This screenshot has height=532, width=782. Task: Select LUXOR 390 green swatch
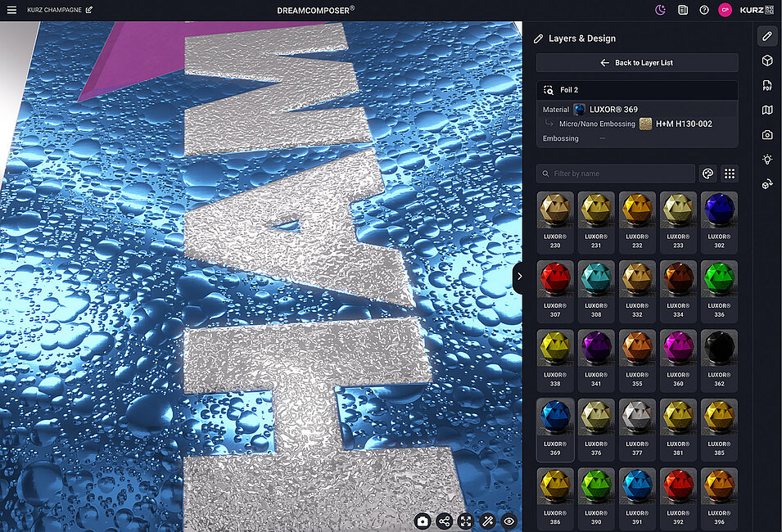(596, 499)
